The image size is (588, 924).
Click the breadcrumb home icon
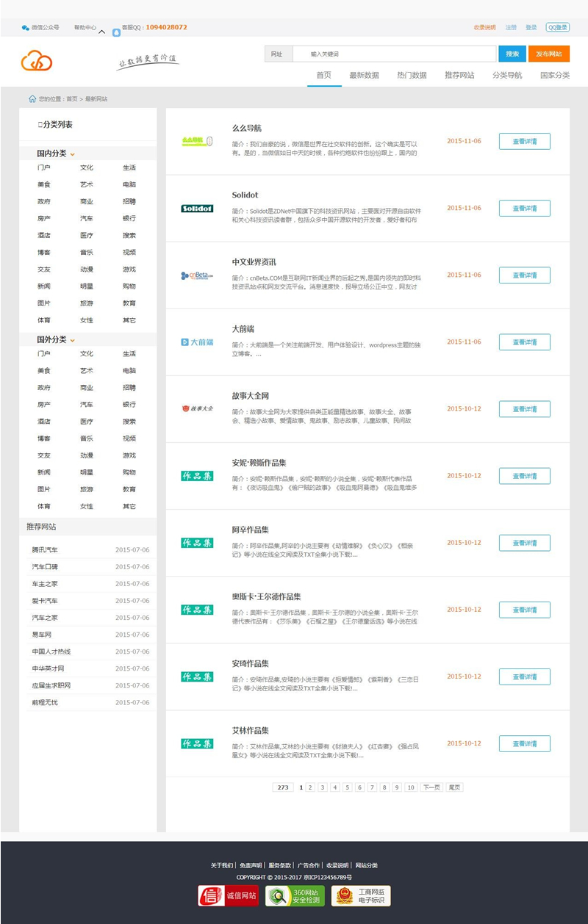click(32, 98)
